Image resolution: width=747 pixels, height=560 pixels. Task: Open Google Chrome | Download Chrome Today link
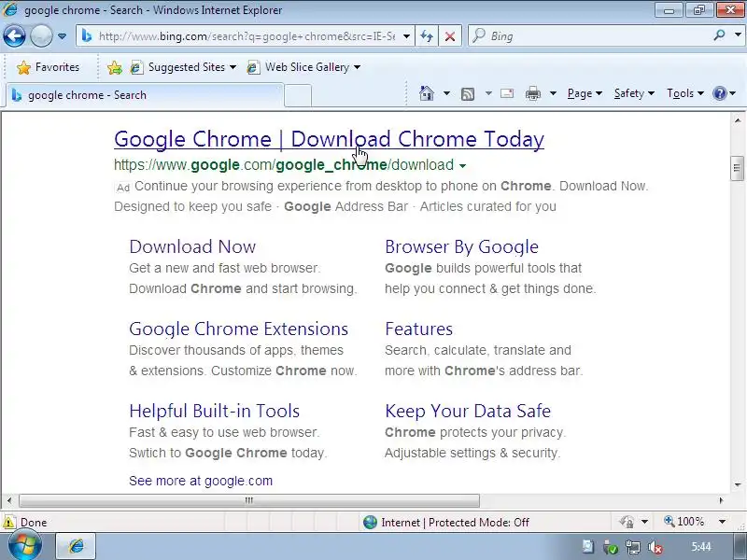[x=330, y=139]
